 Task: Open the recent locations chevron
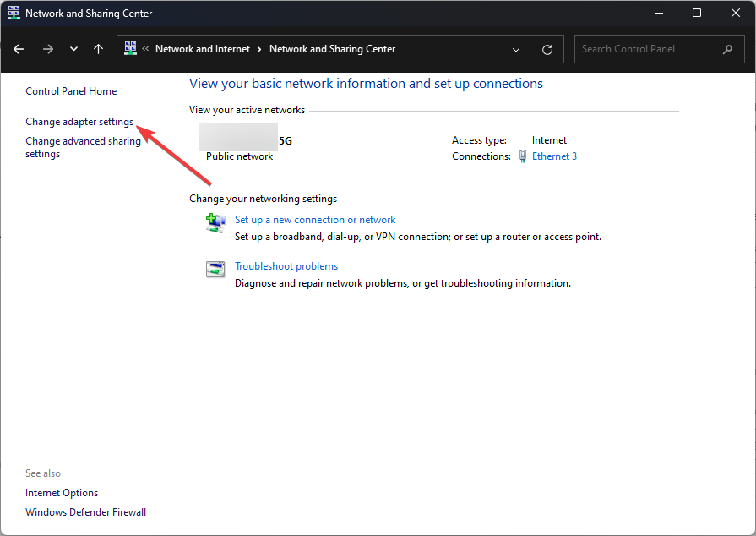click(73, 49)
